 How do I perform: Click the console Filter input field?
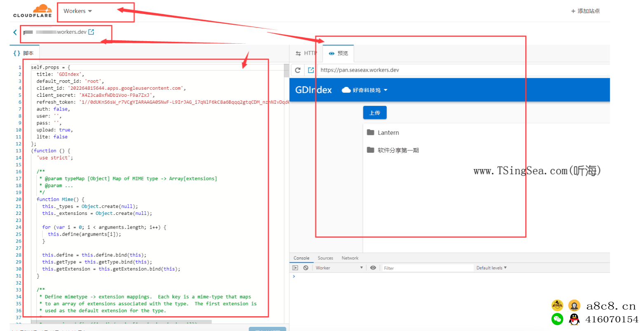click(428, 268)
